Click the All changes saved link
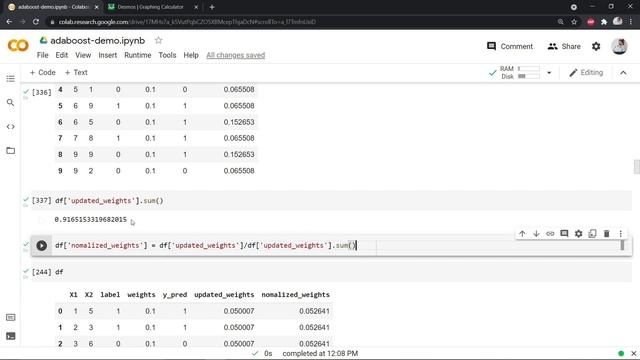 coord(236,55)
